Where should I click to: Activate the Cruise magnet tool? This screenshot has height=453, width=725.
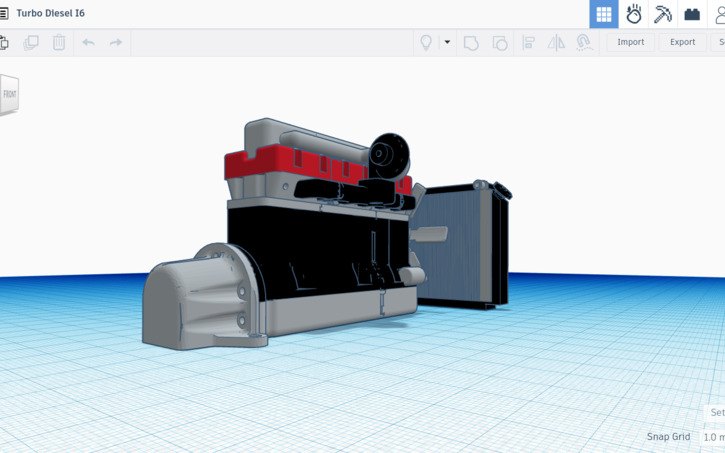584,43
